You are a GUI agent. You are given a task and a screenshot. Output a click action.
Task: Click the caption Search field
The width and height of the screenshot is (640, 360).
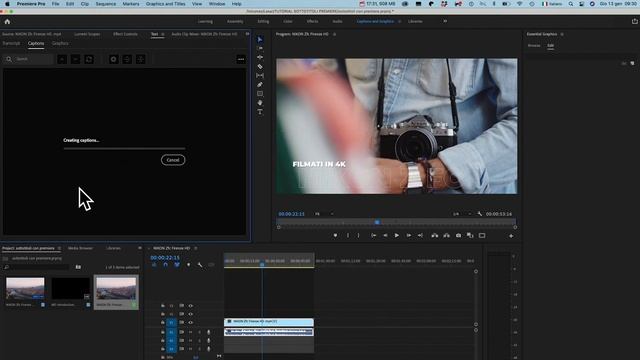29,59
